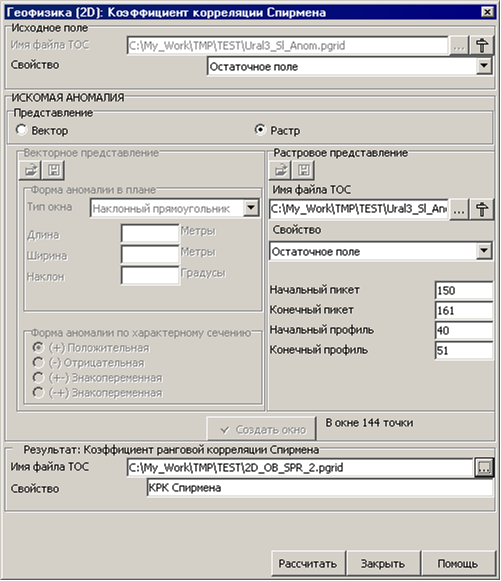The image size is (501, 581).
Task: Select the Растр radio button
Action: pyautogui.click(x=260, y=130)
